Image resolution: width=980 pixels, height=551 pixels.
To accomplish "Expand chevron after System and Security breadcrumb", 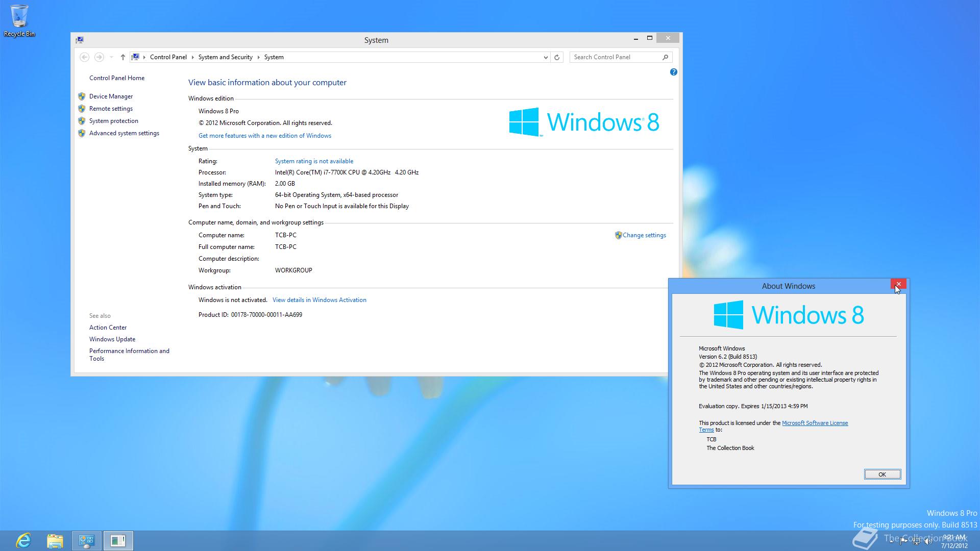I will click(x=259, y=57).
